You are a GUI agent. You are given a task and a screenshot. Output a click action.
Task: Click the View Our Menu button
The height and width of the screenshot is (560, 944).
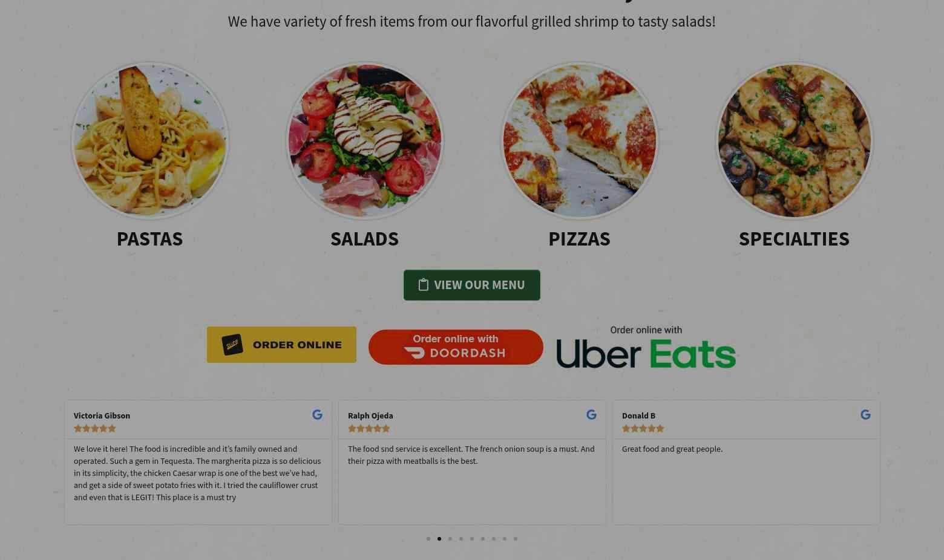472,285
